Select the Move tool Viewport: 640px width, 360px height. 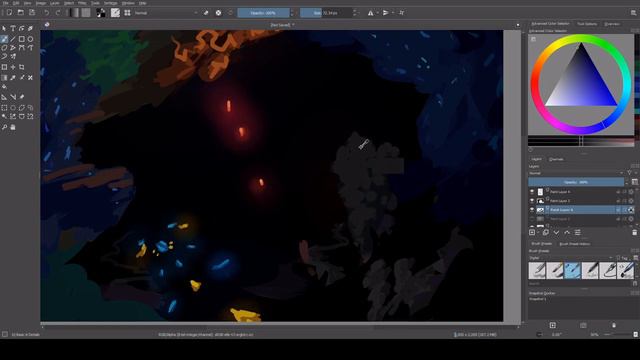coord(13,67)
